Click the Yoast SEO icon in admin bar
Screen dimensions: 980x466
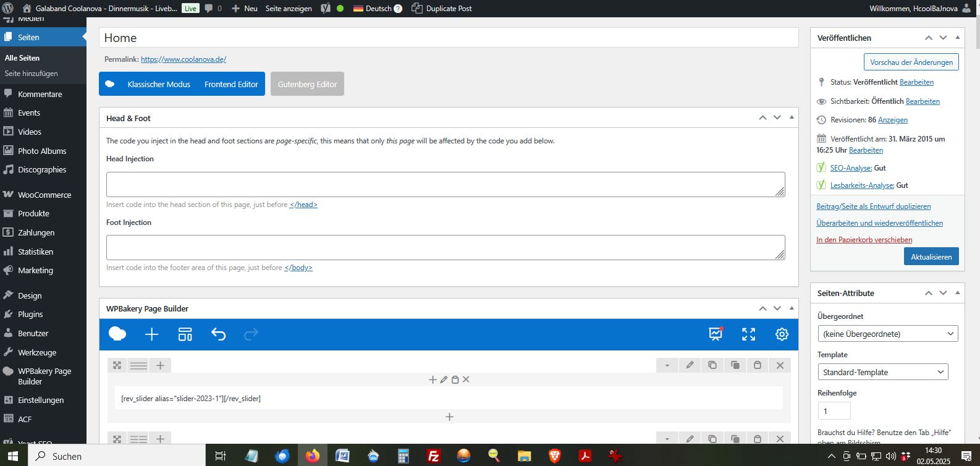[326, 9]
